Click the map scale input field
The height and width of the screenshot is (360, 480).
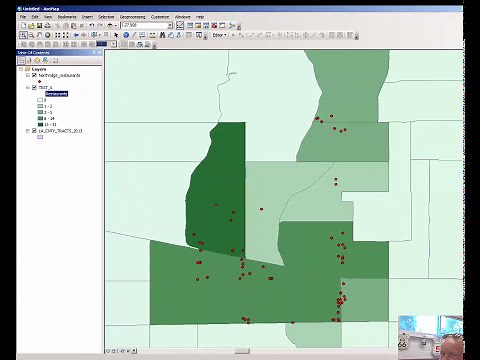tap(144, 25)
